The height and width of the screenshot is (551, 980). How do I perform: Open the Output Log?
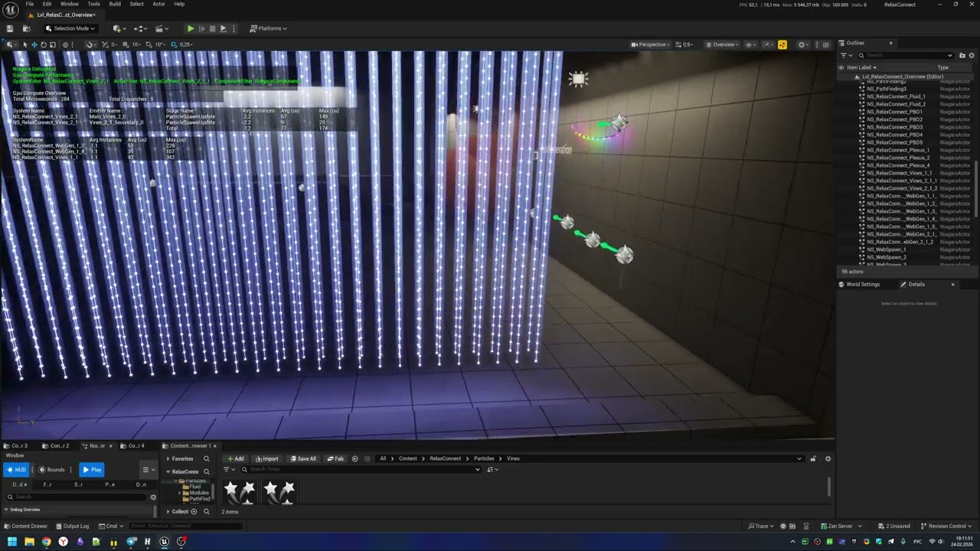[72, 527]
